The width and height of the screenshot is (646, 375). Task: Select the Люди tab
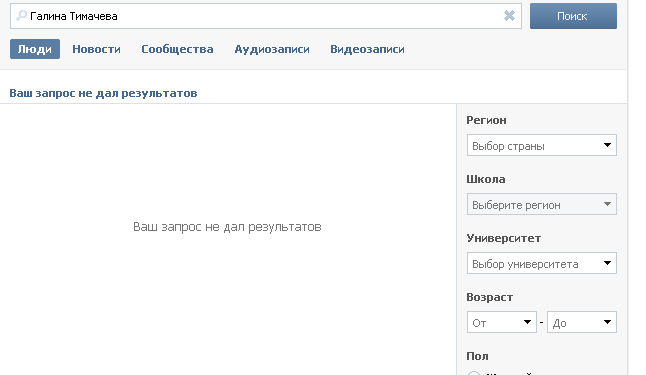(35, 49)
